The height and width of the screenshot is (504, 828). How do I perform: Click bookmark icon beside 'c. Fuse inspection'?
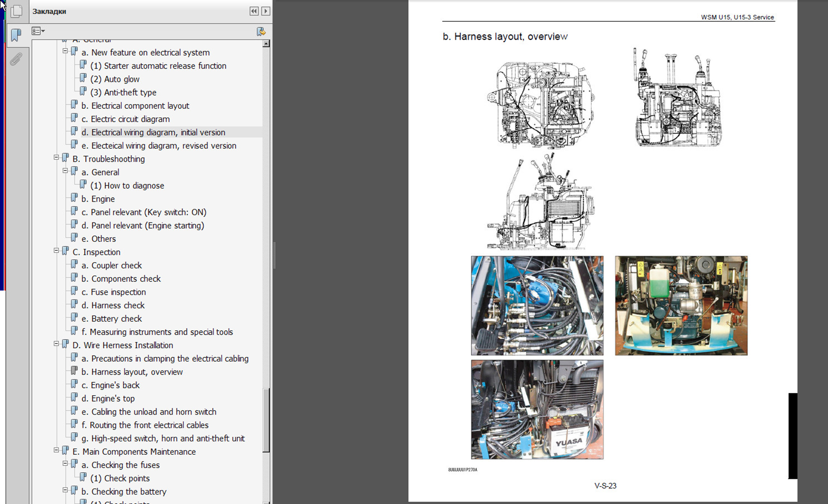click(74, 292)
